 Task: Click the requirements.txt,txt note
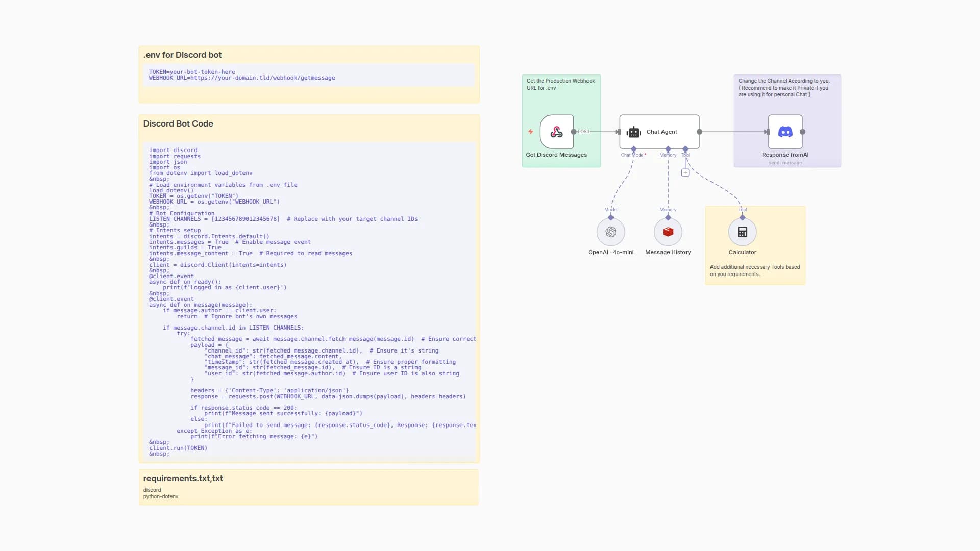[x=183, y=478]
